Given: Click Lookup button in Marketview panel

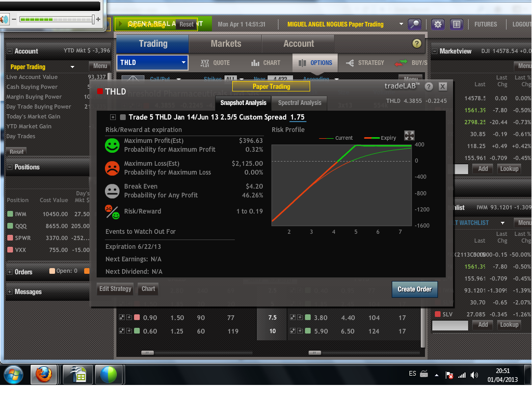Looking at the screenshot, I should [509, 169].
